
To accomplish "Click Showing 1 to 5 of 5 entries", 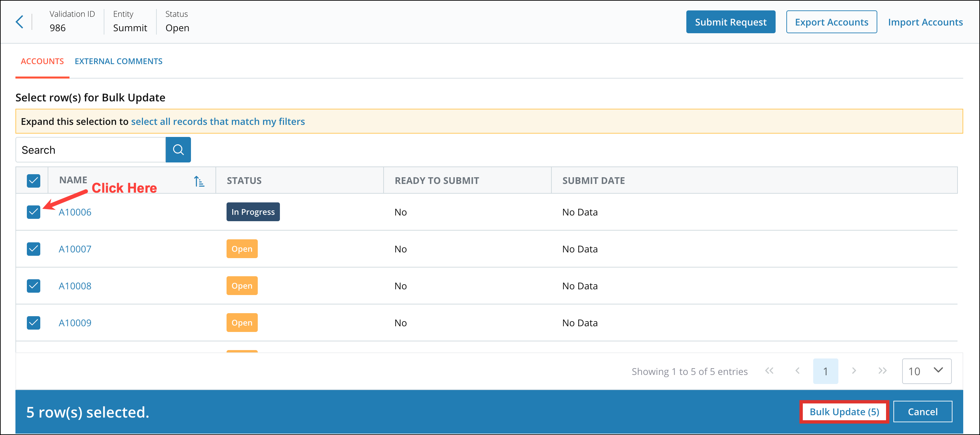I will click(689, 372).
